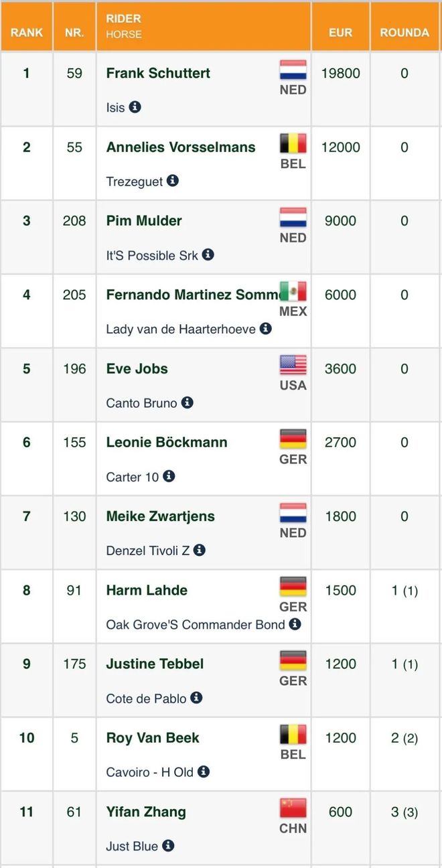
Task: Click the China flag for Yifan Zhang
Action: 293,808
